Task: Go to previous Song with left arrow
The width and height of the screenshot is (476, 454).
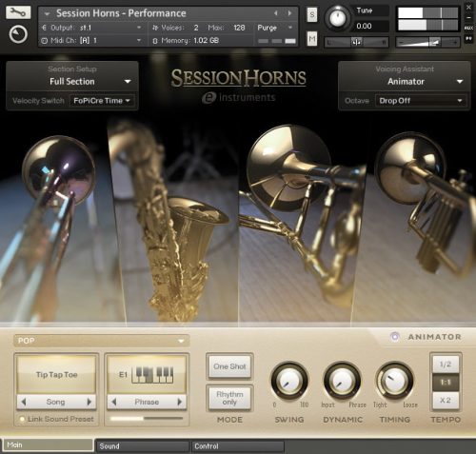Action: coord(24,402)
